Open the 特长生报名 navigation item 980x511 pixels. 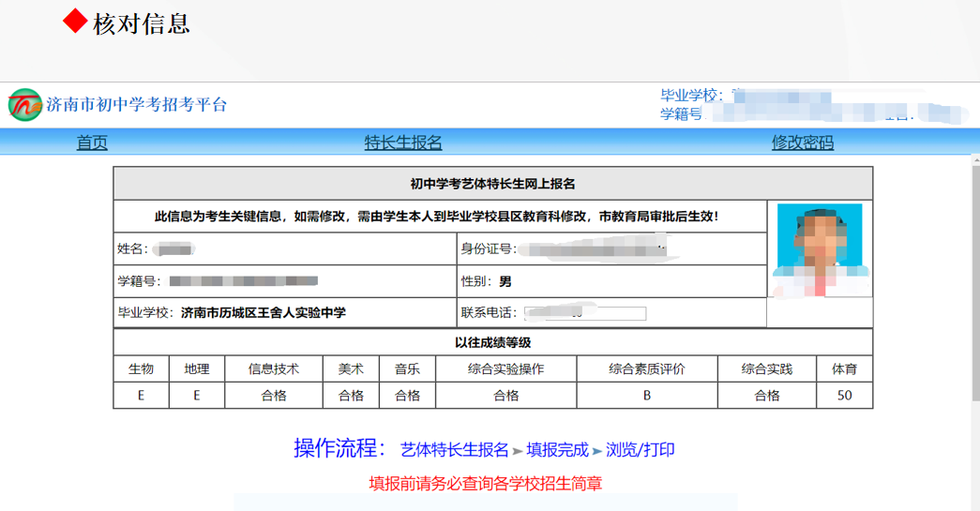coord(403,143)
